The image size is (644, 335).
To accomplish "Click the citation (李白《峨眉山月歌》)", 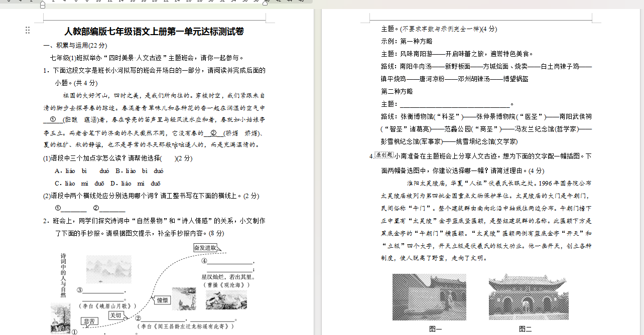I will pyautogui.click(x=107, y=305).
